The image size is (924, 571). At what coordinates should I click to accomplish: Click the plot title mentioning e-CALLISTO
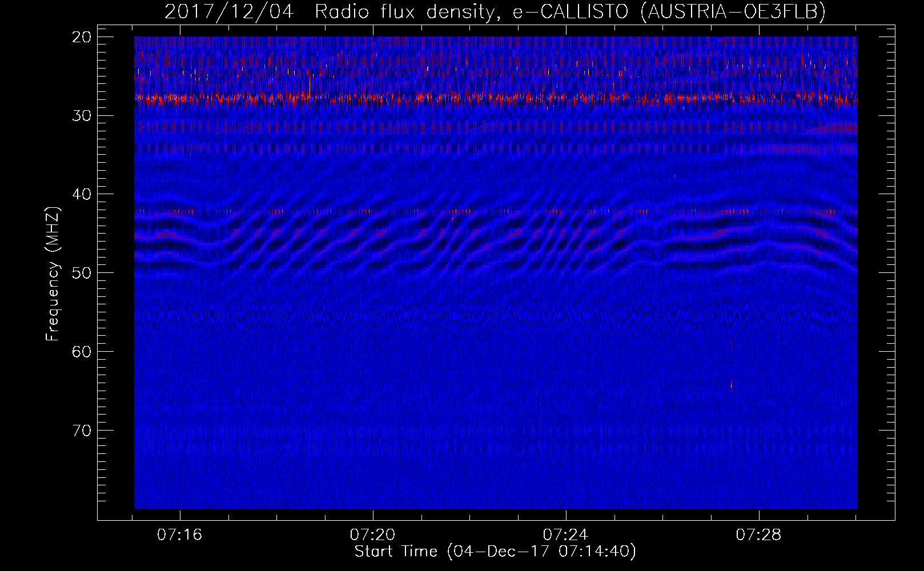[495, 11]
